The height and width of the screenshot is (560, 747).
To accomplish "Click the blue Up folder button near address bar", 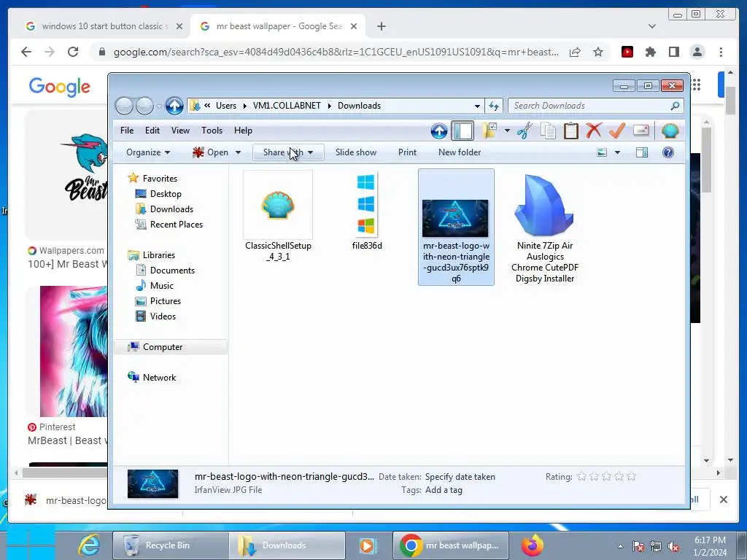I will 174,106.
